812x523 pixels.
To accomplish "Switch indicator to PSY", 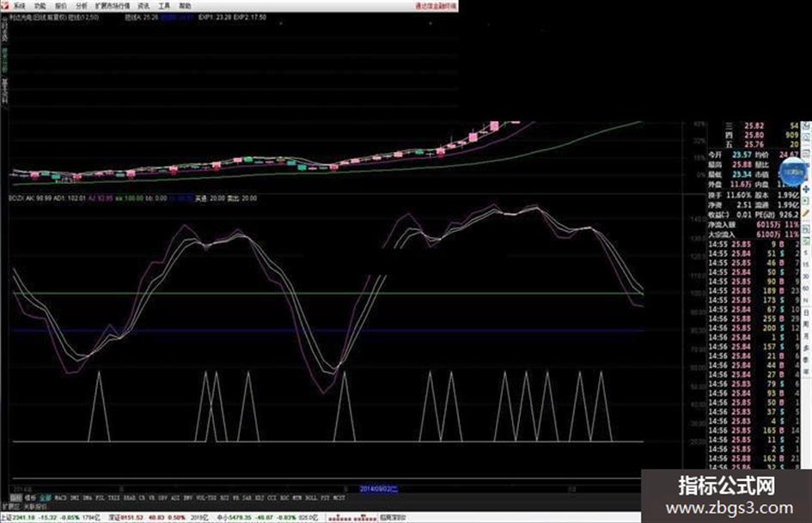I will pos(325,497).
